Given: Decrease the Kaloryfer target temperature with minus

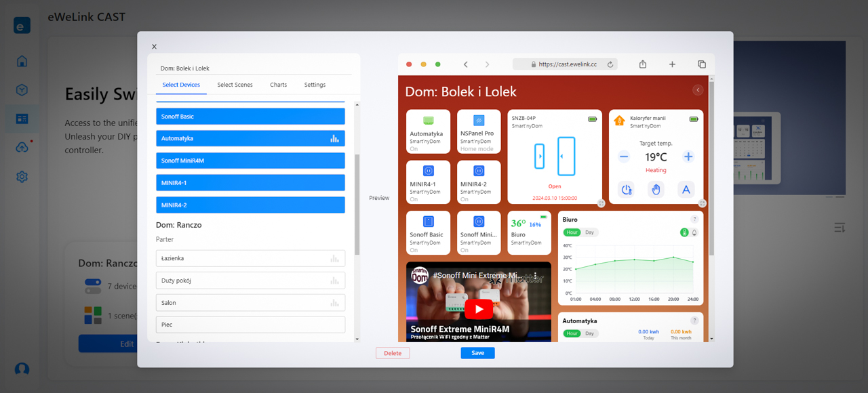Looking at the screenshot, I should tap(624, 157).
